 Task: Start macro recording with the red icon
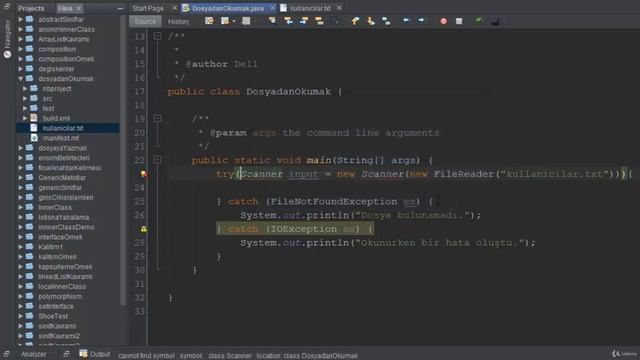point(444,21)
